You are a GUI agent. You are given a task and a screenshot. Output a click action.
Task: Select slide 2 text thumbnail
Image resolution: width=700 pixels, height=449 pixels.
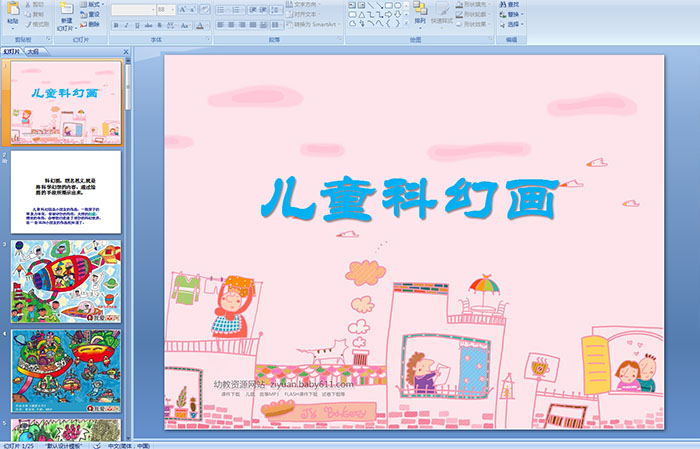pyautogui.click(x=66, y=192)
